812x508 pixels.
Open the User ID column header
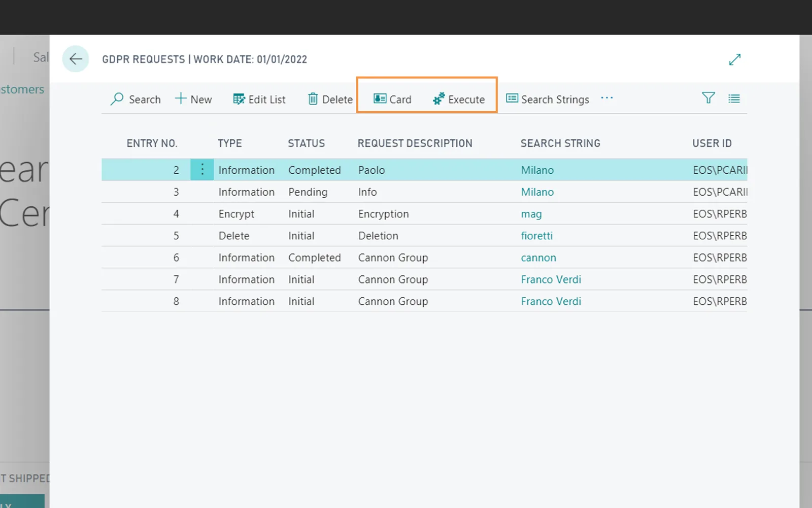[712, 143]
